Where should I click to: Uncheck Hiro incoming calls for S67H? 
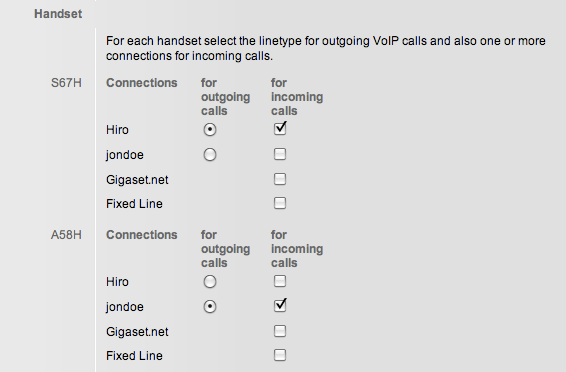click(280, 128)
